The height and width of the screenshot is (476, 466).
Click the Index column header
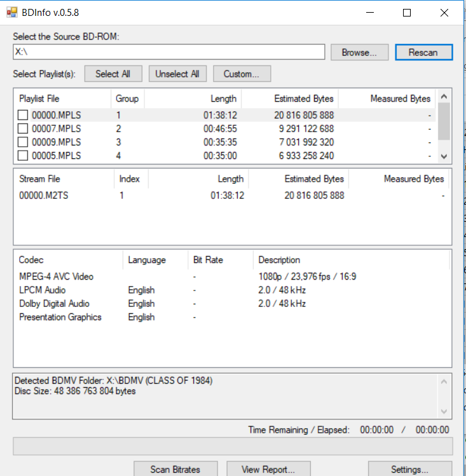131,179
